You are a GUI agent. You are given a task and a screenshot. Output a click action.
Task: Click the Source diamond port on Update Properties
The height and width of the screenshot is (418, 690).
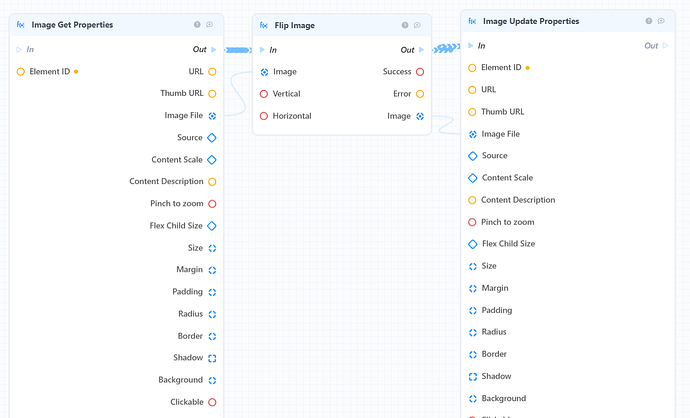point(473,156)
